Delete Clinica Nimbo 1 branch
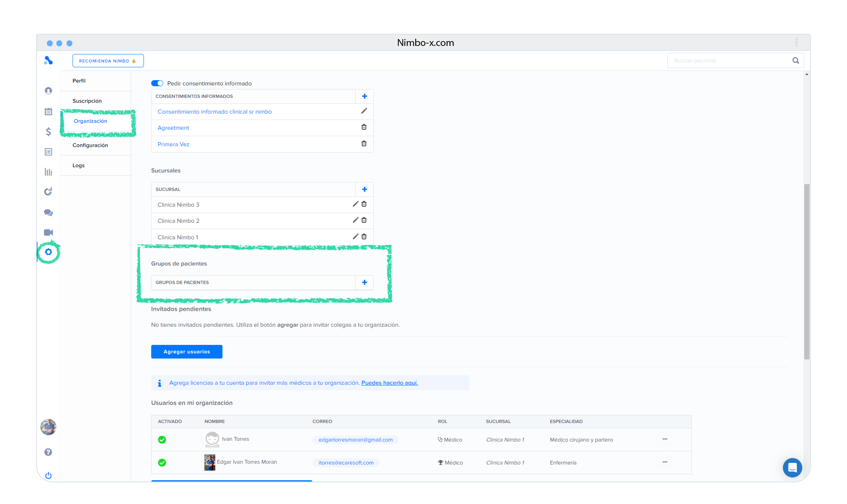 [x=364, y=237]
